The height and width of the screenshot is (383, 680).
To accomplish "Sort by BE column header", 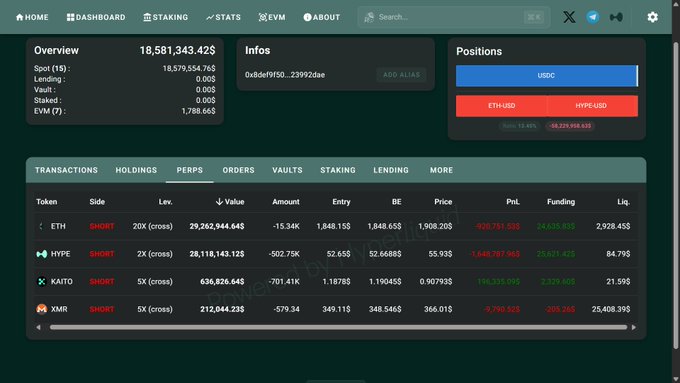I will click(x=396, y=202).
